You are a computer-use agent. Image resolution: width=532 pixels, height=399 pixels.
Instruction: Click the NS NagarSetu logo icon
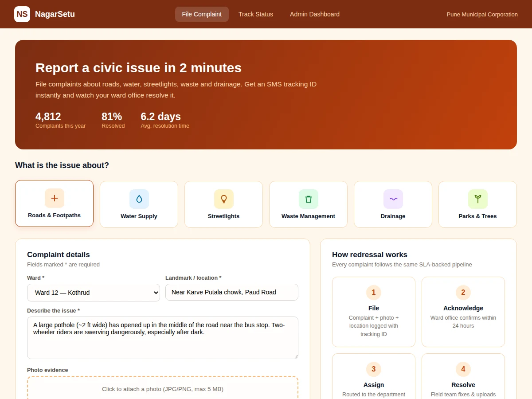coord(22,14)
